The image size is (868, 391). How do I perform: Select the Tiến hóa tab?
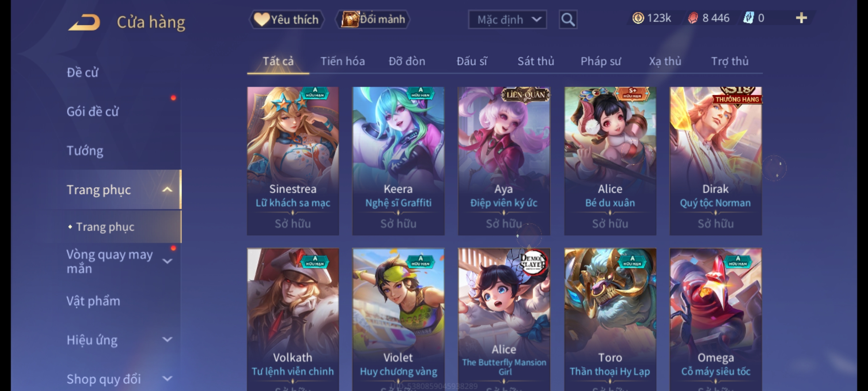coord(342,61)
